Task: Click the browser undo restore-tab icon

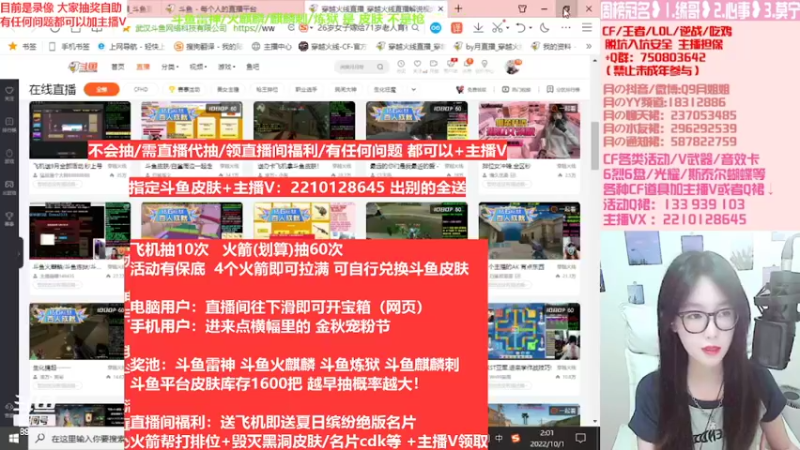Action: (x=520, y=28)
